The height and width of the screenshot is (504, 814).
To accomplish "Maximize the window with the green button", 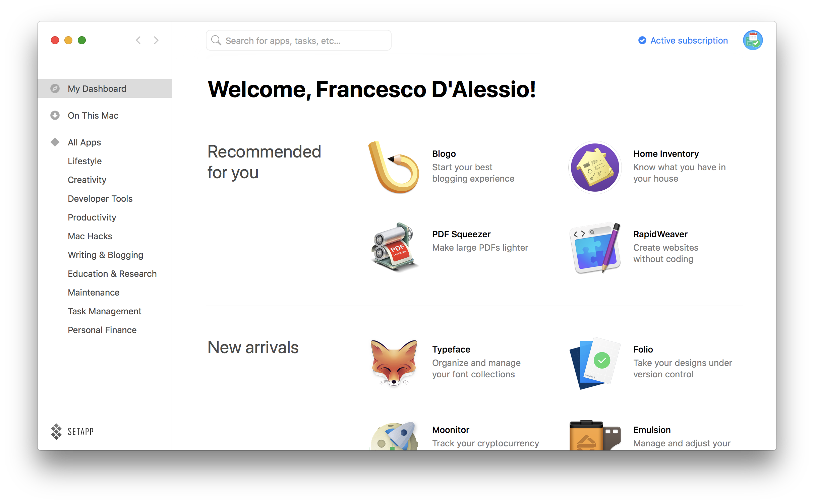I will pyautogui.click(x=82, y=40).
